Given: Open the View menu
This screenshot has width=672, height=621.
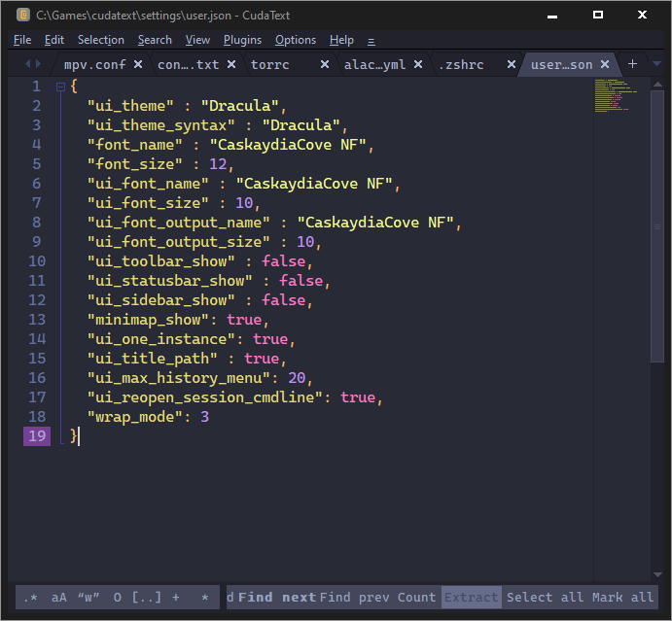Looking at the screenshot, I should click(x=197, y=40).
